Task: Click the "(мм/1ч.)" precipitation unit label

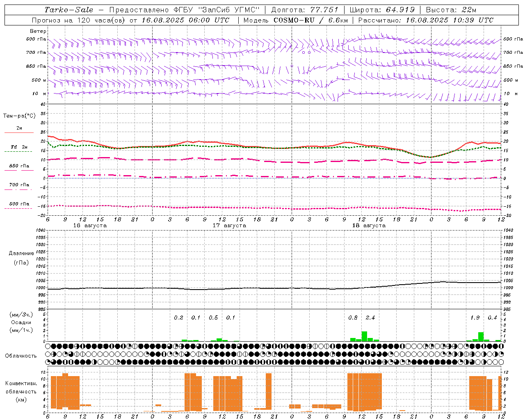Action: click(21, 330)
